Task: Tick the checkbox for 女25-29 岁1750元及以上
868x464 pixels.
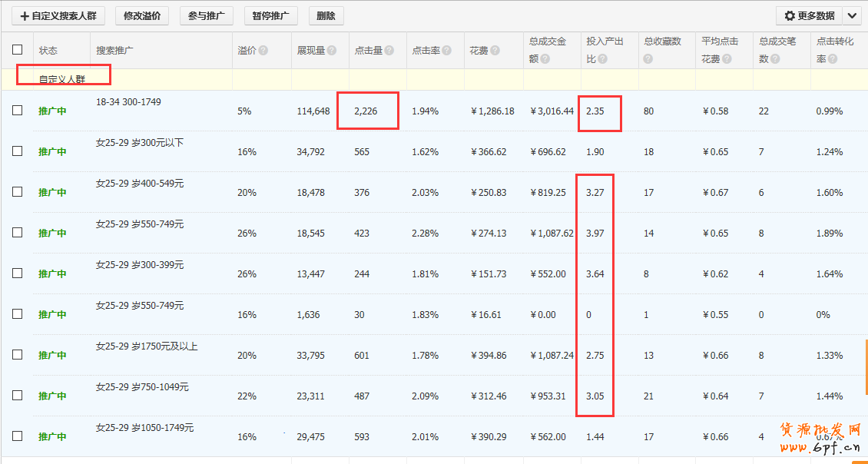Action: [x=18, y=355]
